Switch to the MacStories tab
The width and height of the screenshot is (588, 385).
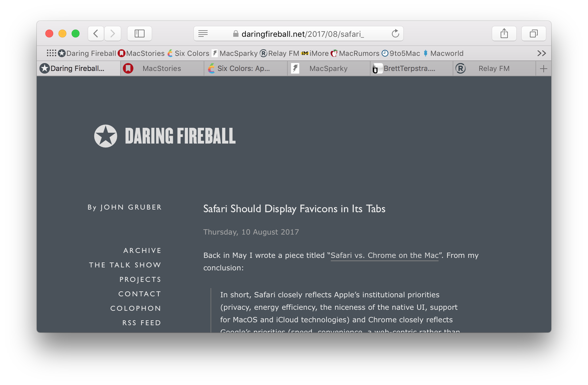pos(162,68)
